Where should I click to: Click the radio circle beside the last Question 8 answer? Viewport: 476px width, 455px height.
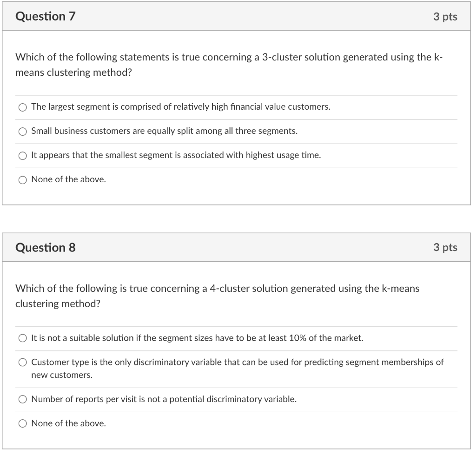22,423
